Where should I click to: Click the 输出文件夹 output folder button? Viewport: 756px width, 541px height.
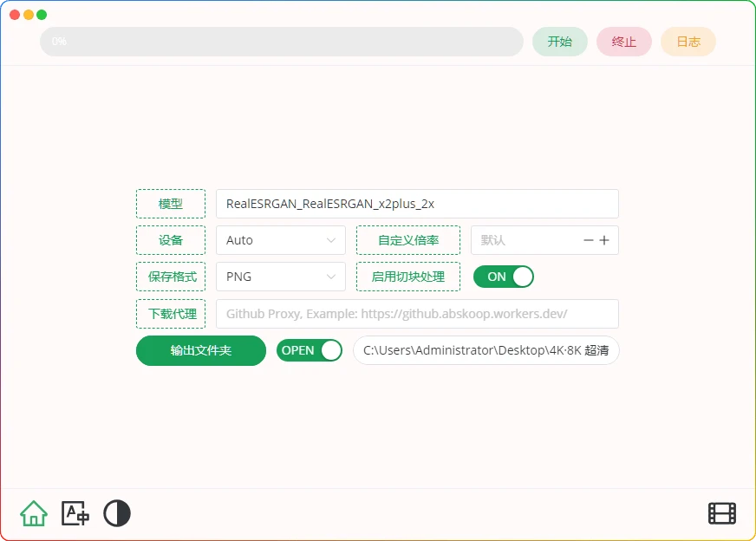click(201, 350)
